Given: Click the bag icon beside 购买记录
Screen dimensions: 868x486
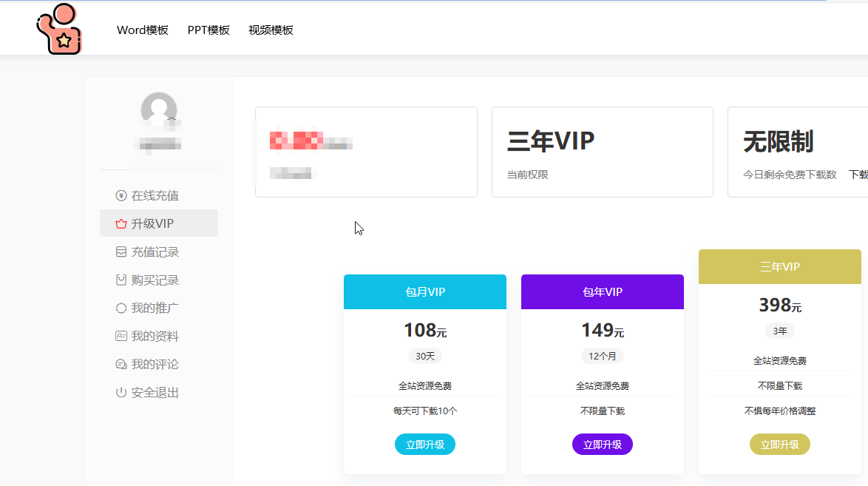Looking at the screenshot, I should [121, 280].
